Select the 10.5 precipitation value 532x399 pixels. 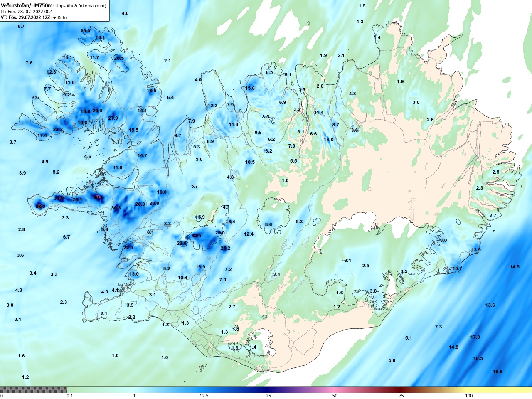click(x=250, y=162)
